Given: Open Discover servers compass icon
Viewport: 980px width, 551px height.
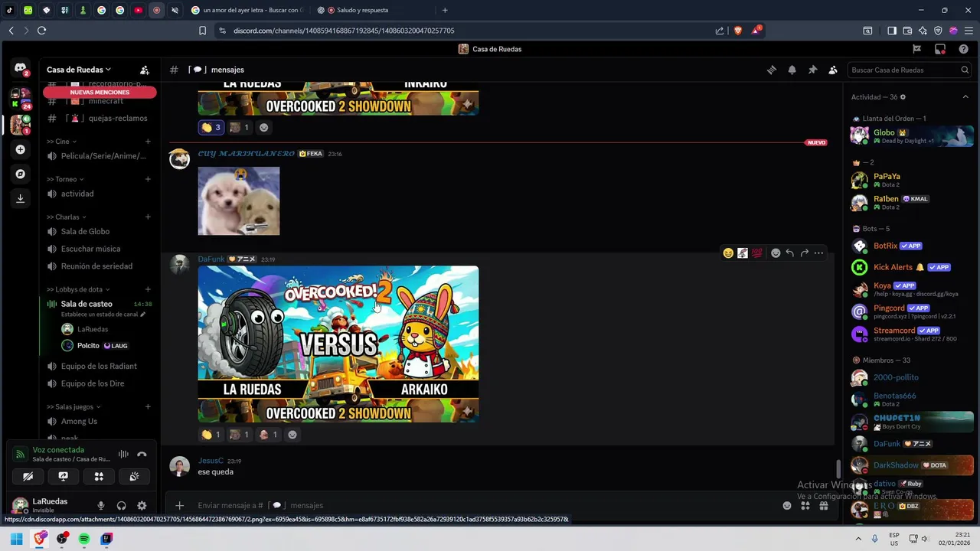Looking at the screenshot, I should (x=21, y=174).
